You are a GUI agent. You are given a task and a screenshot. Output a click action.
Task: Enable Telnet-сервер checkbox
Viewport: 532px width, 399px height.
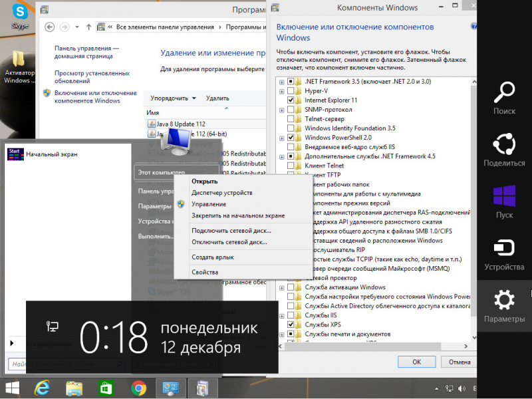pos(291,119)
